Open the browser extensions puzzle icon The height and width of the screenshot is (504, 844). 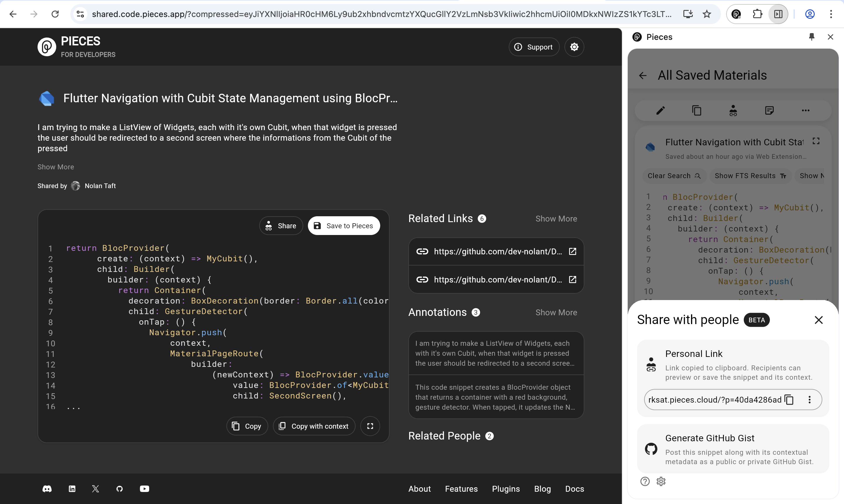tap(757, 14)
